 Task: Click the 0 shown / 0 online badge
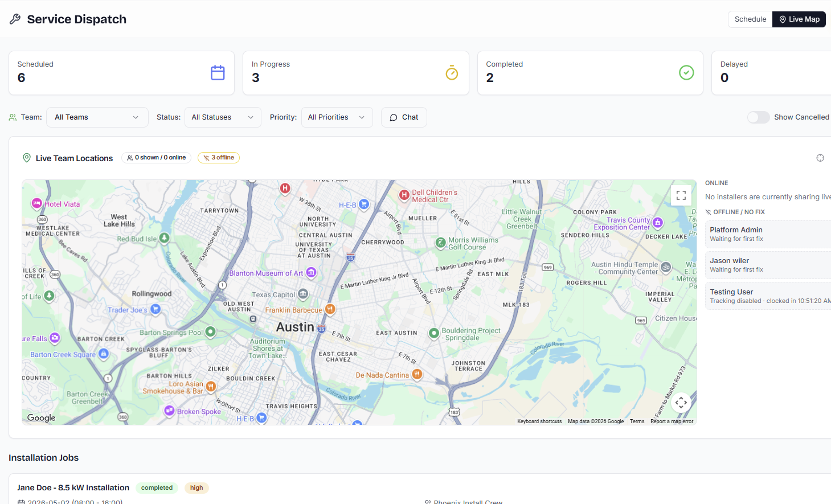157,158
